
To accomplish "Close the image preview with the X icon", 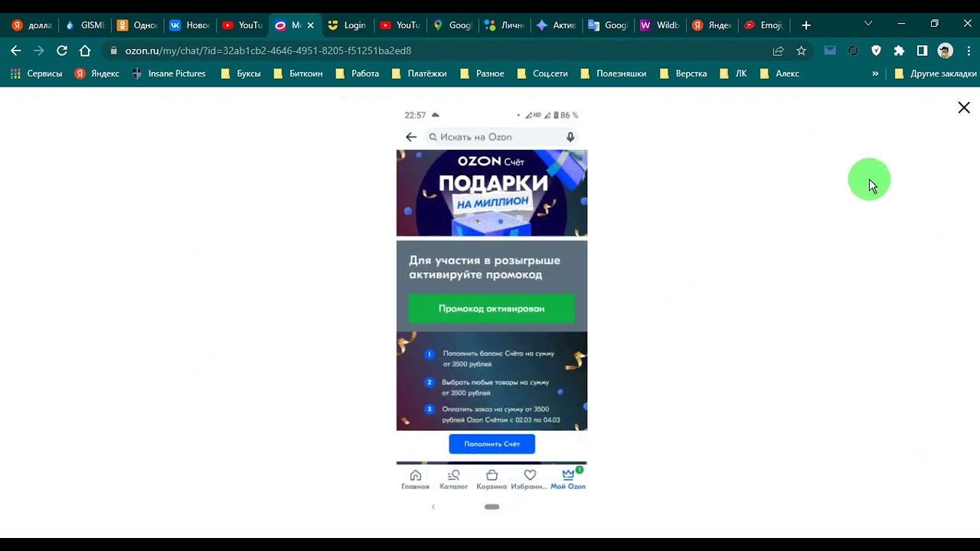I will pos(964,108).
